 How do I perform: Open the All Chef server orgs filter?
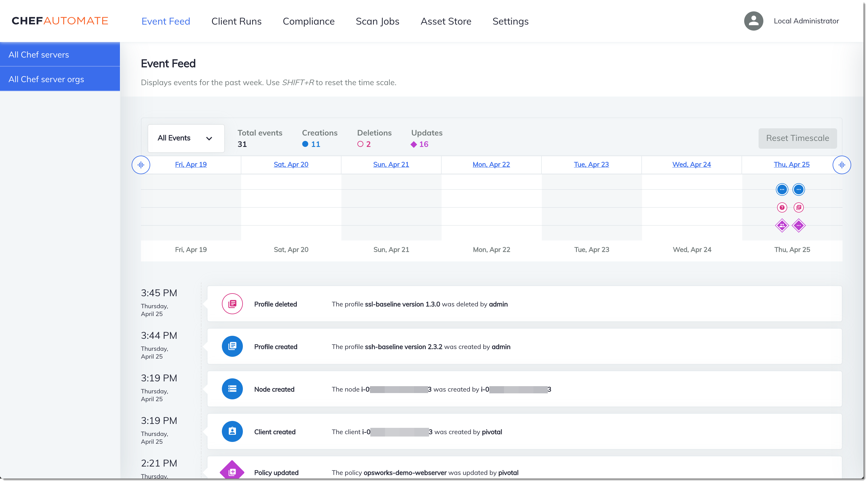[60, 79]
